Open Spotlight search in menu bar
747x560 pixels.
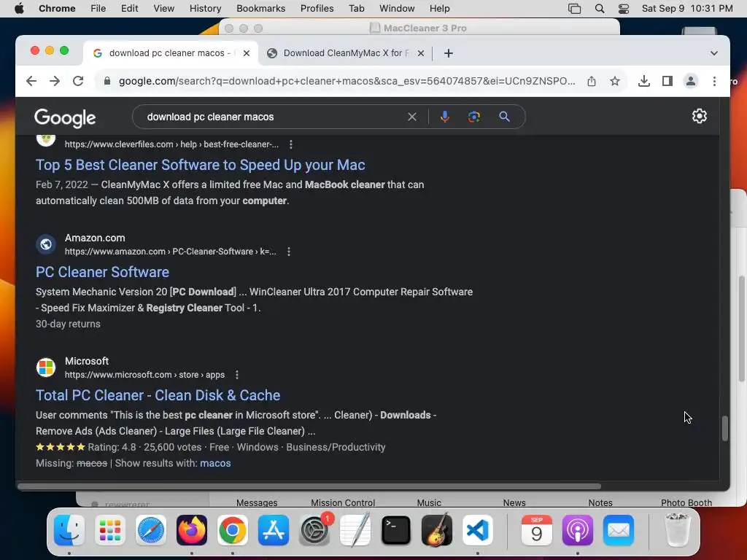point(600,9)
